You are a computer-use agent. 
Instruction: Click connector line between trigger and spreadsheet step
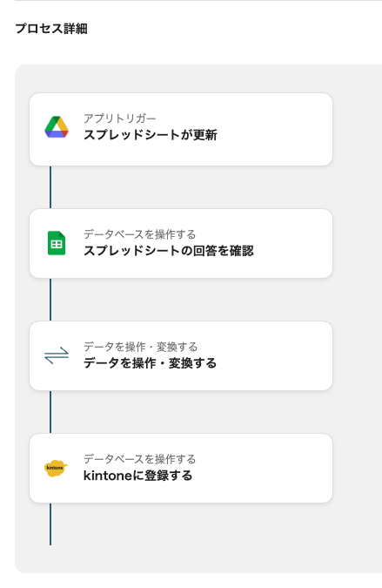click(x=50, y=187)
